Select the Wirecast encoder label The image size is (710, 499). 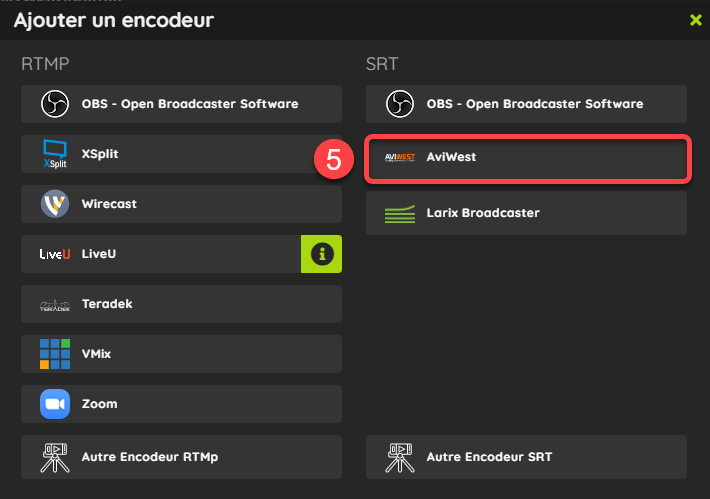point(109,204)
